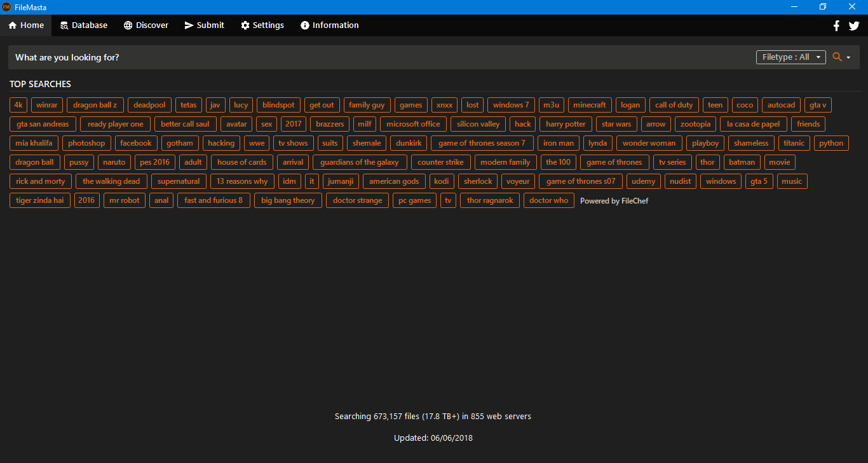Select the 'm3u' search tag
Screen dimensions: 868x463
tap(552, 105)
